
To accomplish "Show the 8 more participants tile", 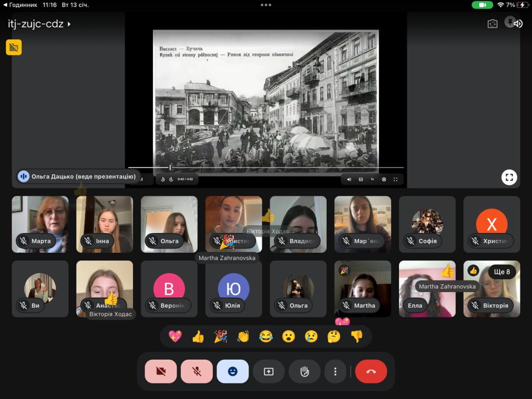I will click(502, 272).
